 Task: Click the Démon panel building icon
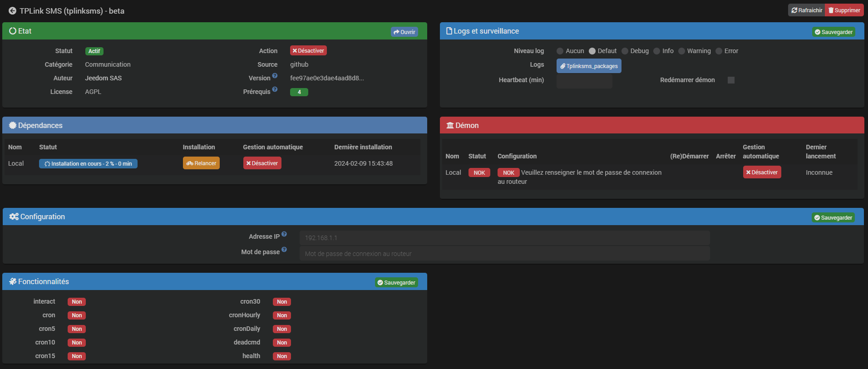tap(450, 125)
